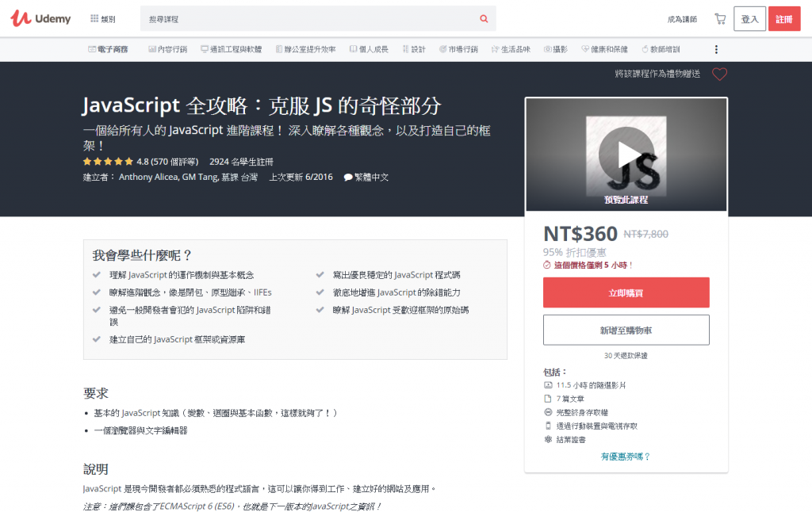Image resolution: width=812 pixels, height=512 pixels.
Task: Click 預覽此課程 preview label
Action: (626, 200)
